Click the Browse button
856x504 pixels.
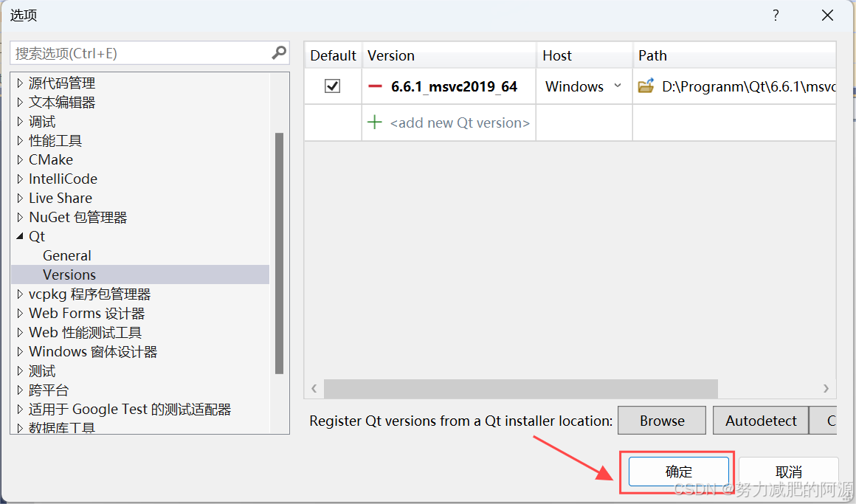coord(662,421)
